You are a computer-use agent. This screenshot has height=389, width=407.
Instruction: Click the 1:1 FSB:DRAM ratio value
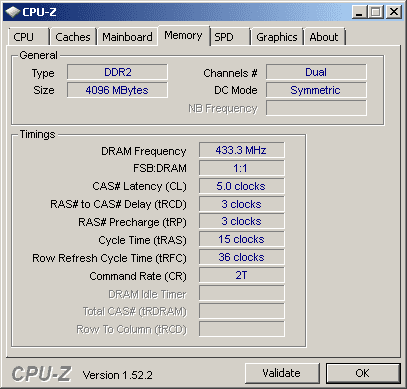(x=242, y=168)
